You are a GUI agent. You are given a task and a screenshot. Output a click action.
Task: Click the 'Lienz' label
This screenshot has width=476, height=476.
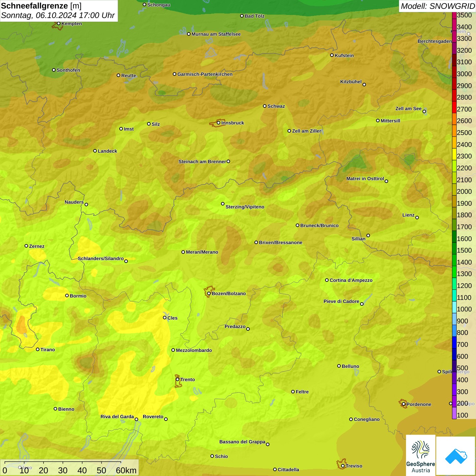point(408,215)
